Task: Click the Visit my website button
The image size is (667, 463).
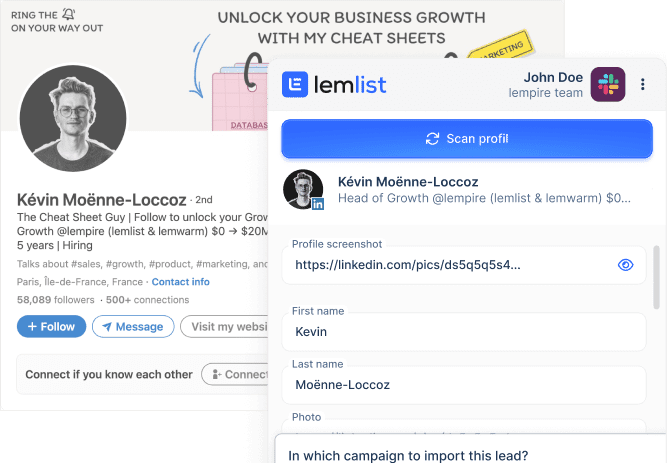Action: [224, 326]
